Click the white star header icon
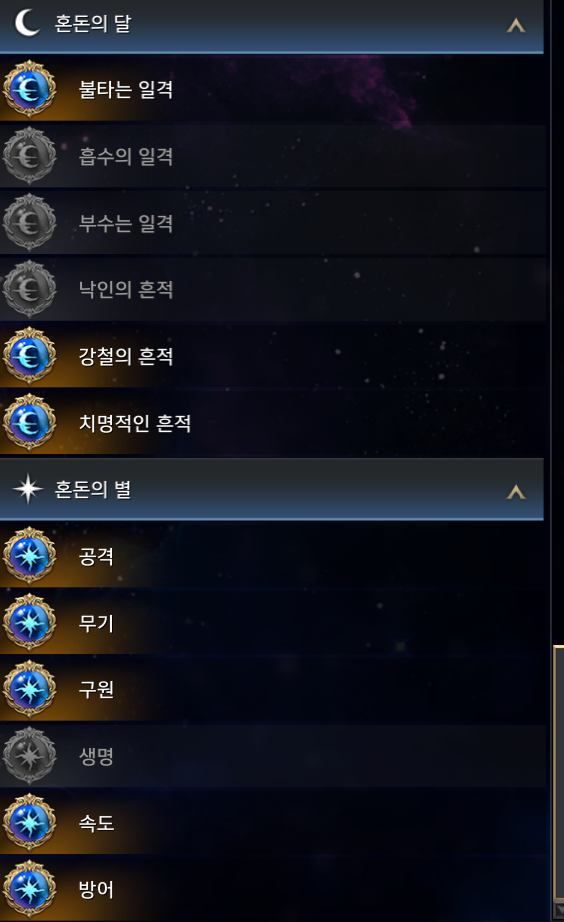The height and width of the screenshot is (922, 564). pos(28,489)
